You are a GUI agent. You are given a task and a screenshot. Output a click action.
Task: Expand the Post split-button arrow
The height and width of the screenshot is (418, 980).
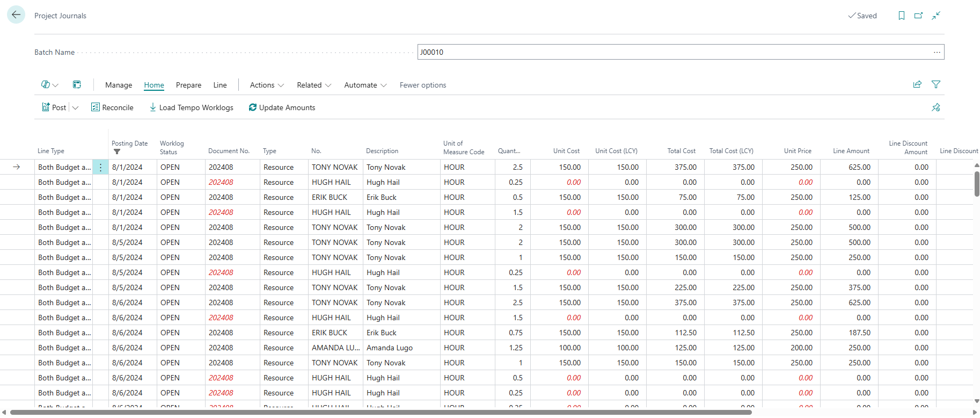[x=76, y=107]
